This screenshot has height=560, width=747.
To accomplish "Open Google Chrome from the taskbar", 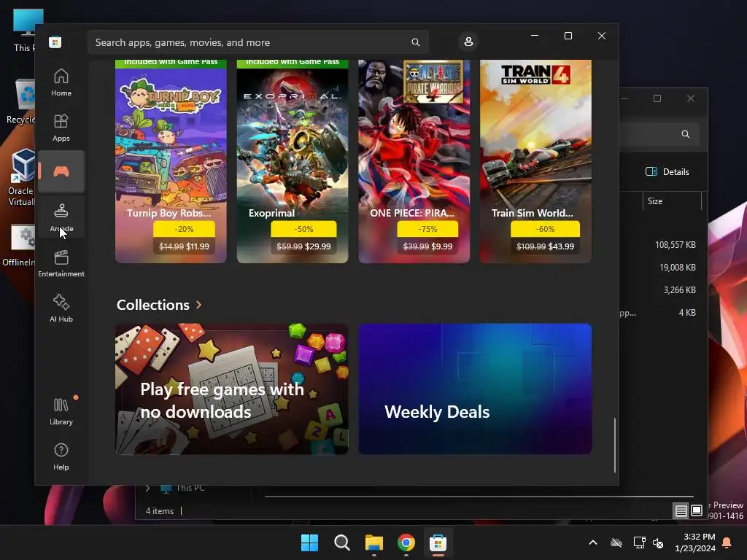I will pyautogui.click(x=406, y=542).
